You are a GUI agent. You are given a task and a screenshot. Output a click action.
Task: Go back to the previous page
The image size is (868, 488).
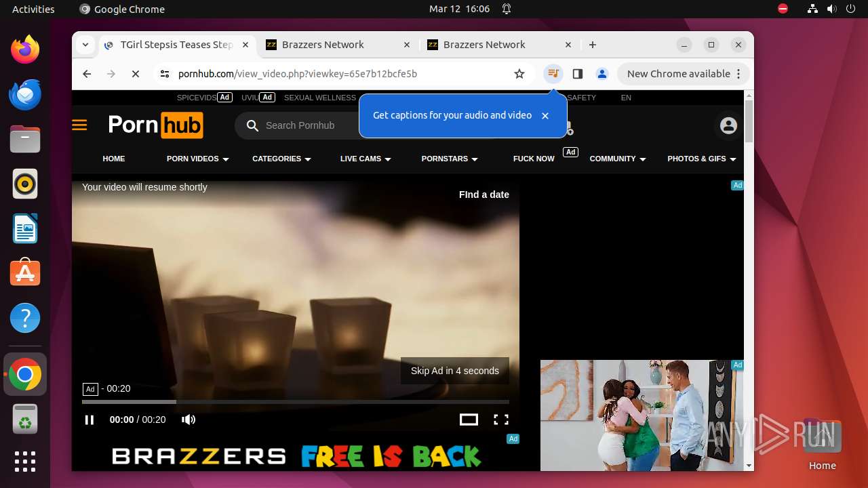coord(87,74)
